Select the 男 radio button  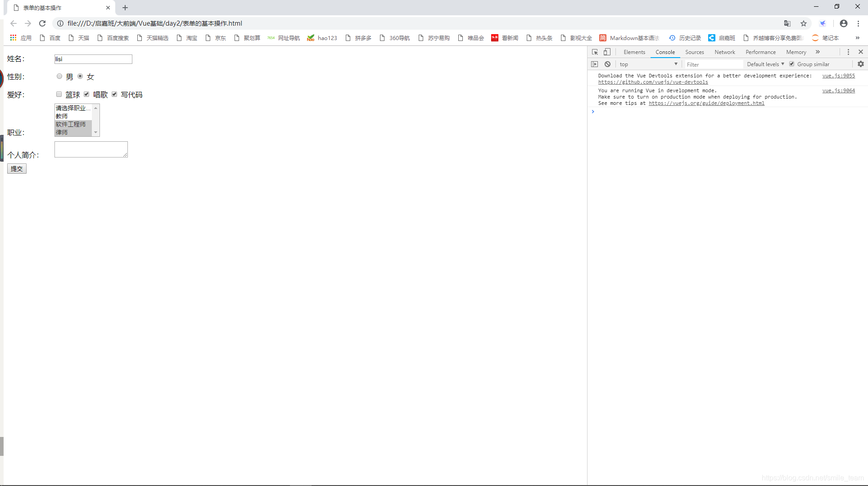pos(59,76)
